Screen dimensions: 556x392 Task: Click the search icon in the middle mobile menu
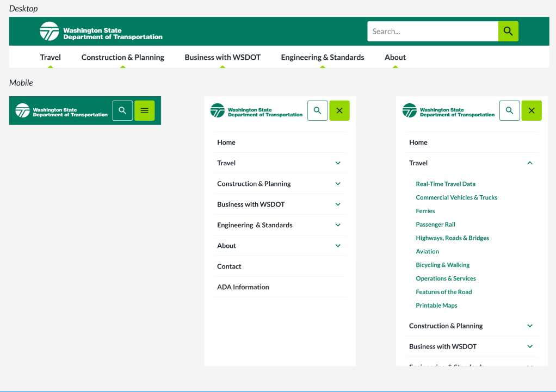tap(317, 110)
